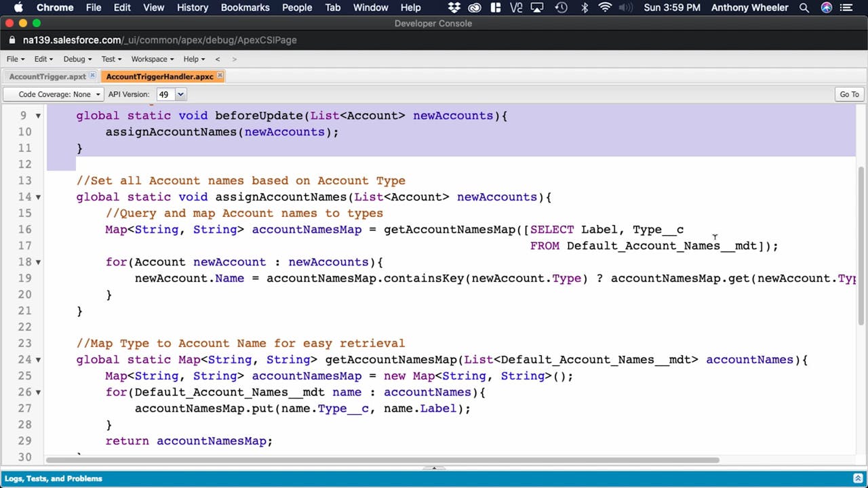Viewport: 868px width, 488px height.
Task: Select the AccountTriggerHandler.apxc tab
Action: (159, 77)
